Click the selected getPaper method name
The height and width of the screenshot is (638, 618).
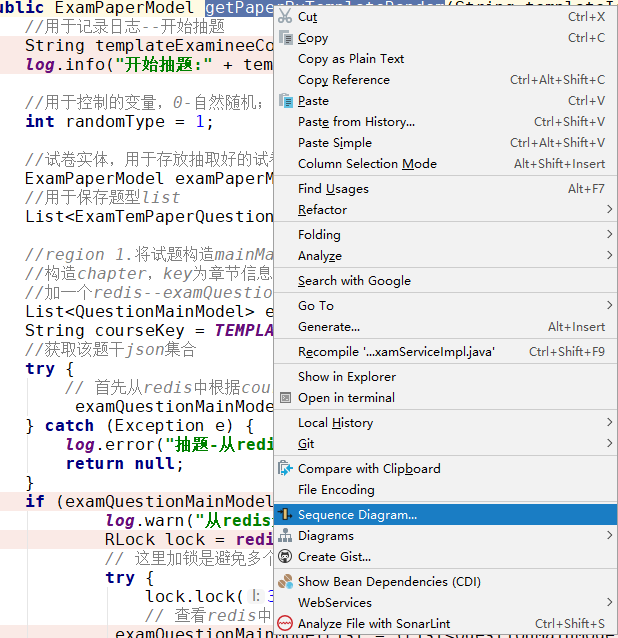[x=239, y=8]
